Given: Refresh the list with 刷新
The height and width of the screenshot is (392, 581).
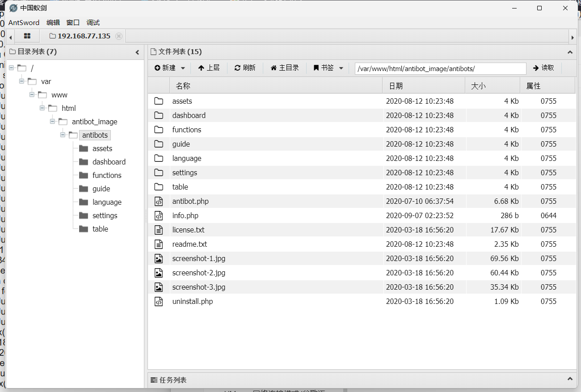Looking at the screenshot, I should click(x=245, y=68).
